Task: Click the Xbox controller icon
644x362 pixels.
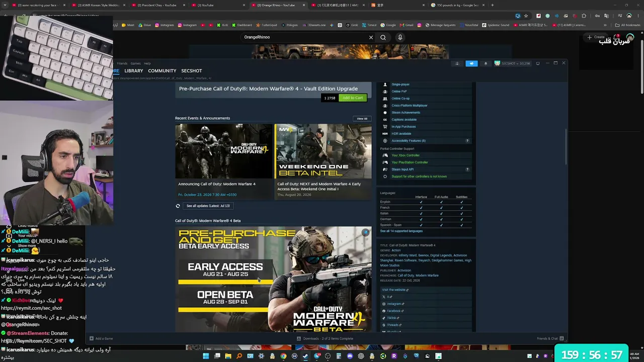Action: 385,155
